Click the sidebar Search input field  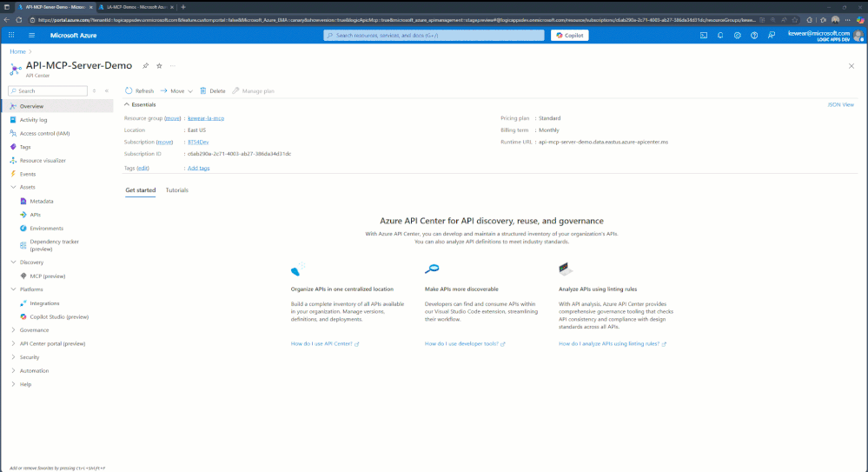[x=48, y=91]
